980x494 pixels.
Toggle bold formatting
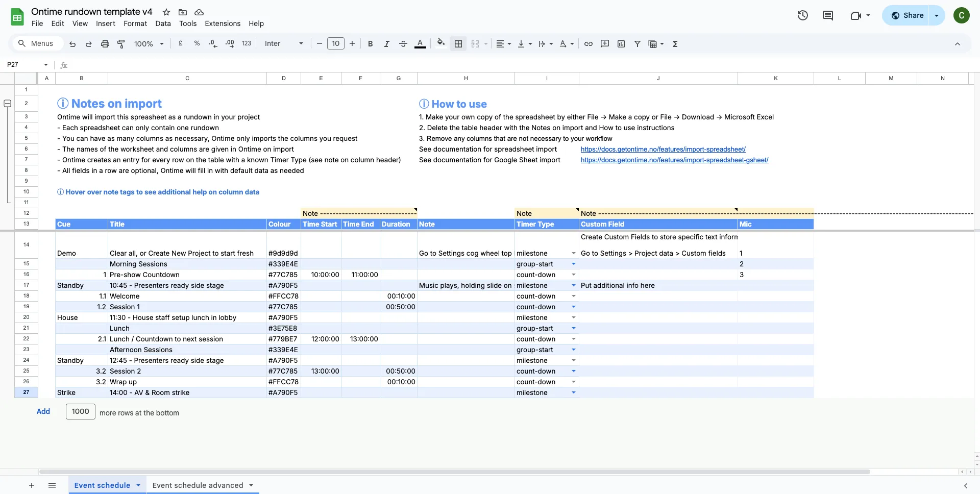tap(370, 43)
